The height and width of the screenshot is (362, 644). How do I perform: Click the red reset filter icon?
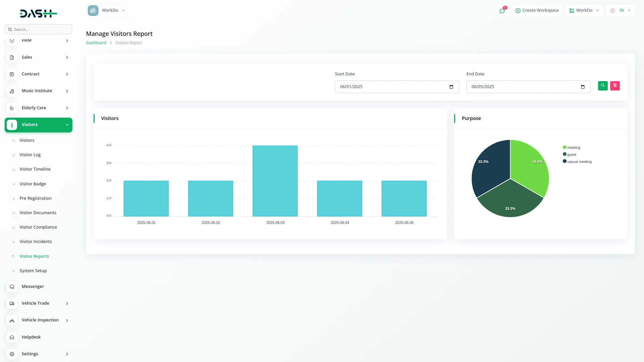pyautogui.click(x=615, y=86)
